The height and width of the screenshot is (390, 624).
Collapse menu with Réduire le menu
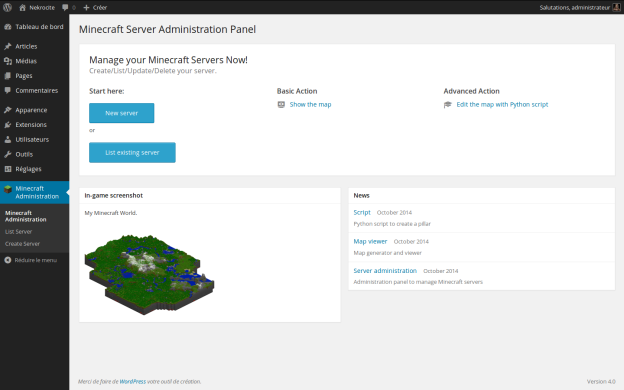click(x=31, y=260)
